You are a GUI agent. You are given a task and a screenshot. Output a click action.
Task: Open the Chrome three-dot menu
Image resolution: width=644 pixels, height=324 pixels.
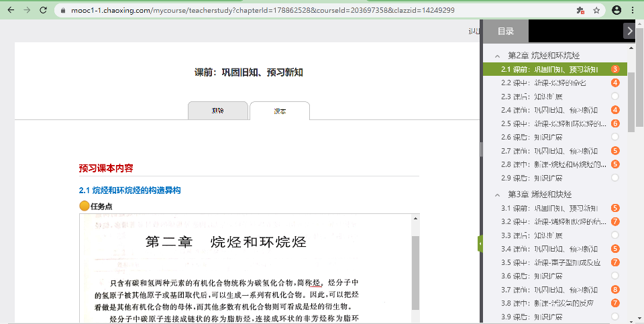click(634, 10)
